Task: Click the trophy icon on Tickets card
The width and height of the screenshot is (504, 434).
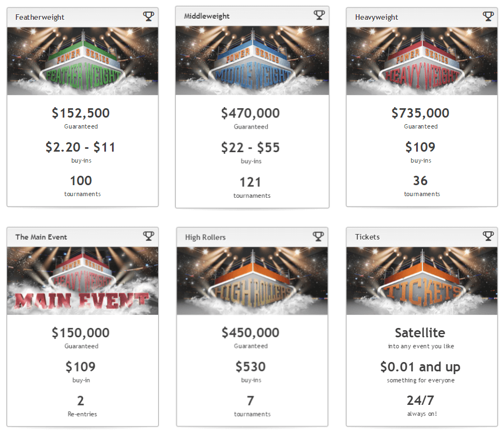Action: coord(488,236)
